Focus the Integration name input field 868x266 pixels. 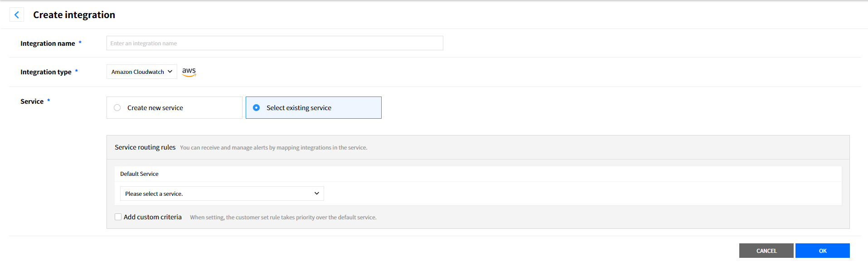pos(275,44)
